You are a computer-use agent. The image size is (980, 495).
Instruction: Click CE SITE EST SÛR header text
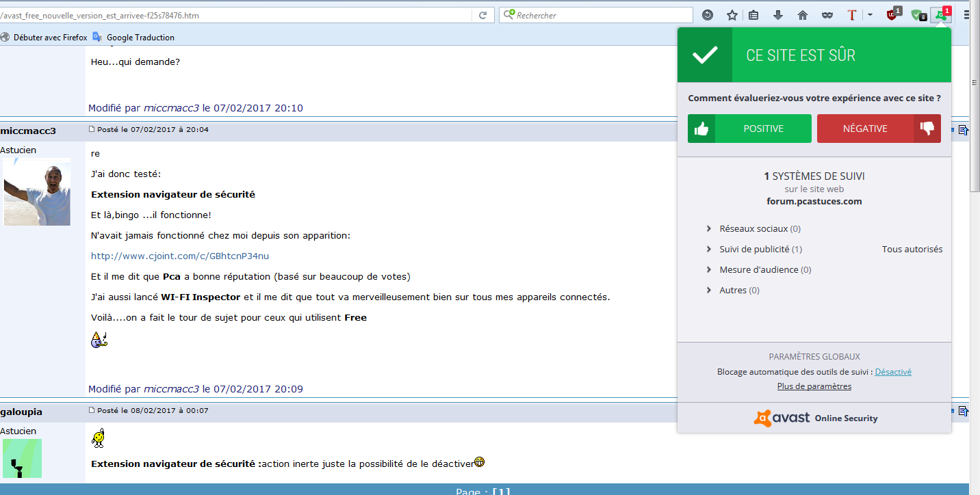pyautogui.click(x=801, y=55)
